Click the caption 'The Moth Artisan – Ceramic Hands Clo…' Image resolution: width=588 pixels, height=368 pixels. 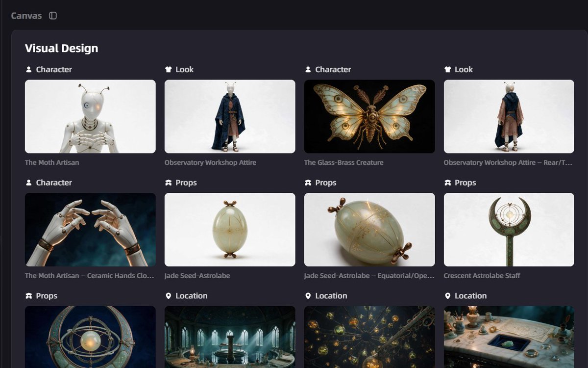click(x=89, y=276)
